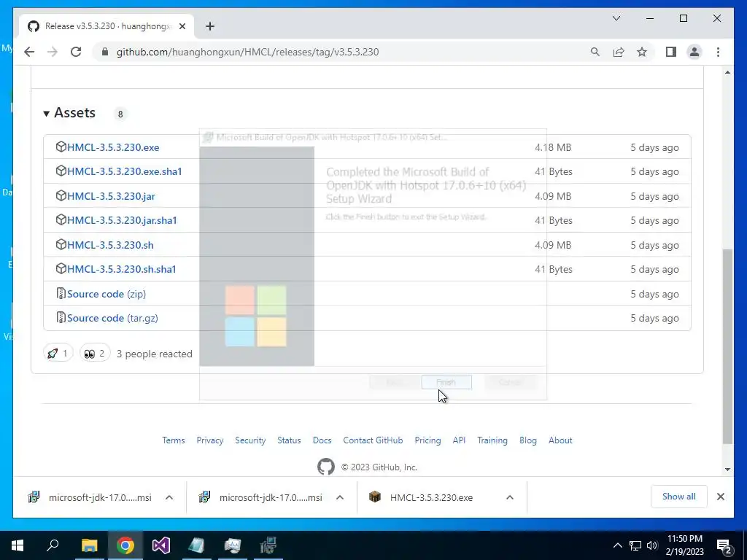Download Source code (tar.gz)
The height and width of the screenshot is (560, 747).
tap(112, 318)
